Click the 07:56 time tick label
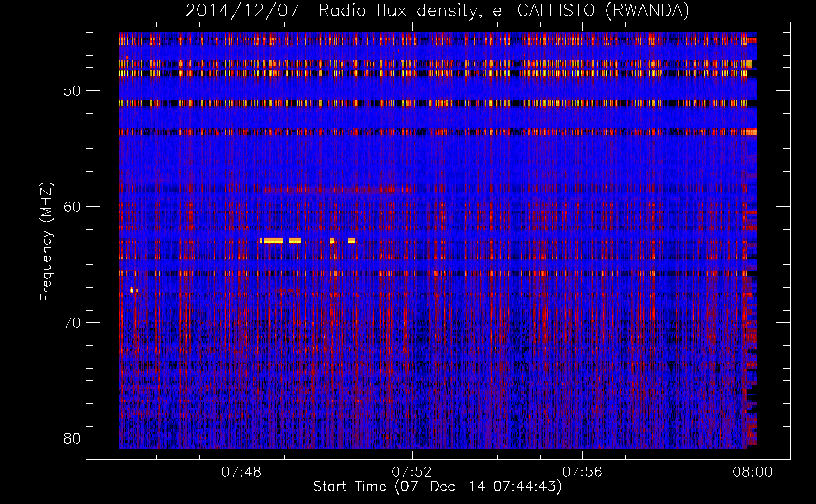 click(582, 472)
